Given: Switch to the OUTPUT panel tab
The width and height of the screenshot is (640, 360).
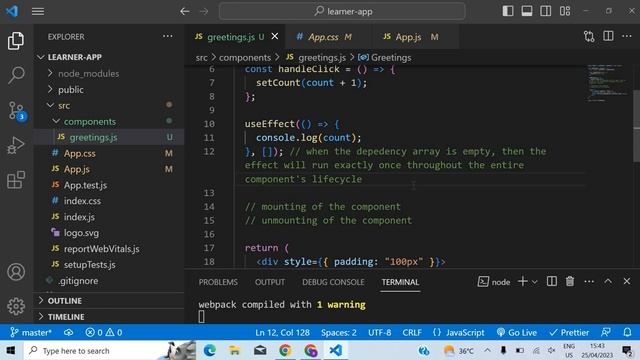Looking at the screenshot, I should point(270,282).
